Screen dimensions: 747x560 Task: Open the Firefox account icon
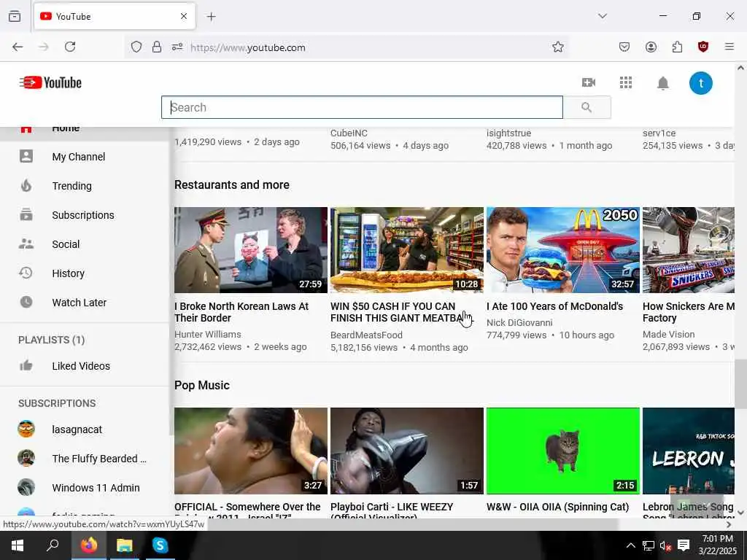click(651, 47)
